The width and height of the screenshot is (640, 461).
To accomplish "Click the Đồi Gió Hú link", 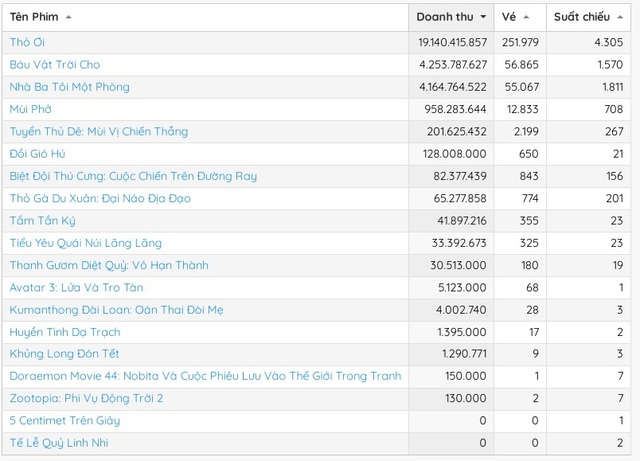I will coord(37,154).
